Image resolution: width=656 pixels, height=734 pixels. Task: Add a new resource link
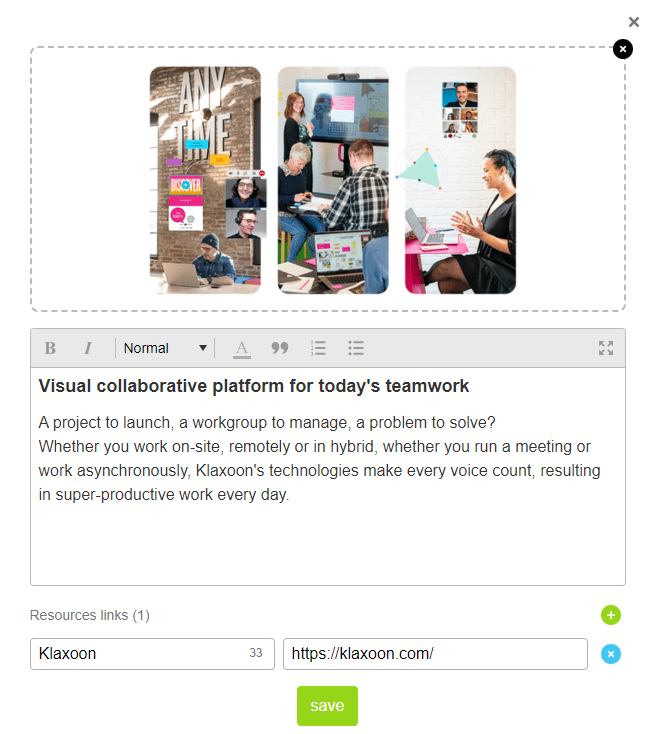click(611, 615)
